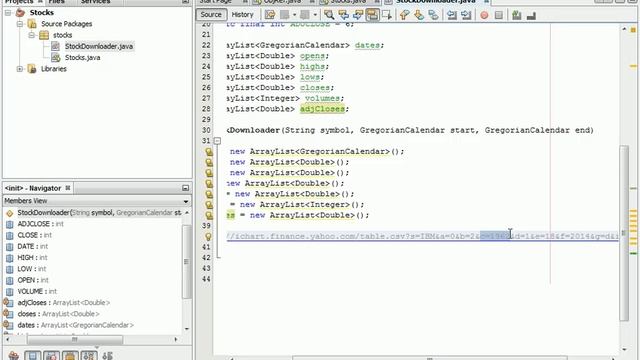Click the Back navigation icon in editor toolbar
640x360 pixels.
point(284,15)
